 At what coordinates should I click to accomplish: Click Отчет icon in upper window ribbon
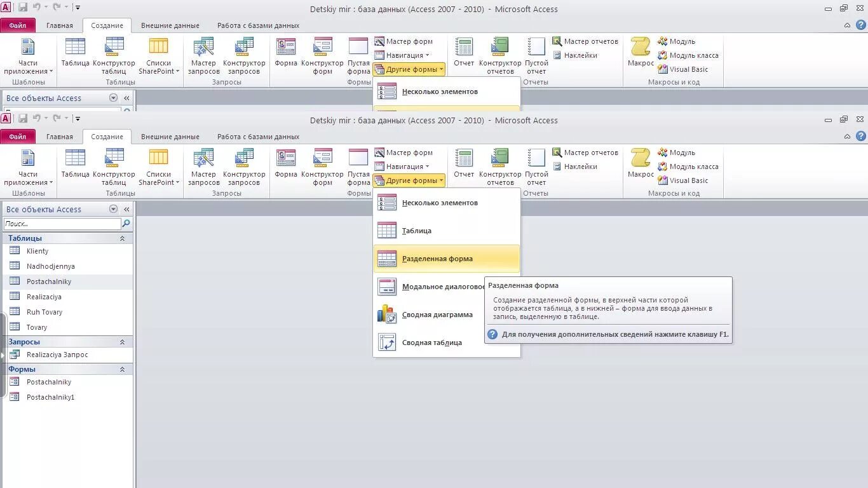pos(464,52)
